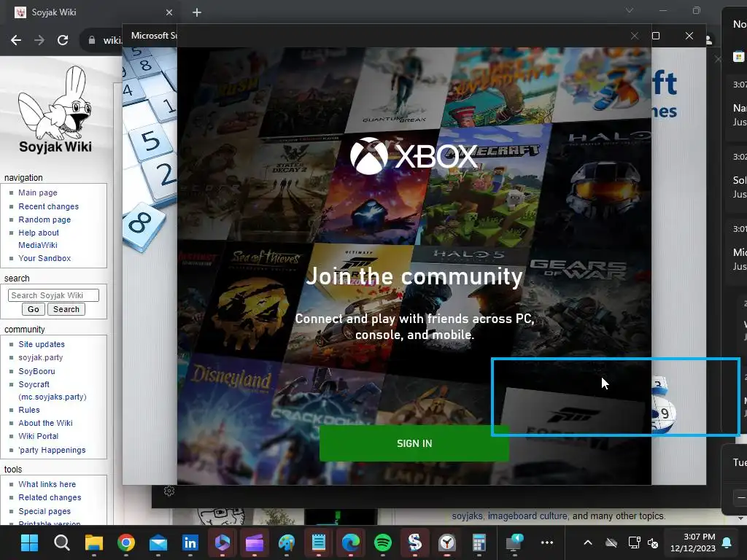This screenshot has width=747, height=560.
Task: Expand hidden system tray icons chevron
Action: point(588,542)
